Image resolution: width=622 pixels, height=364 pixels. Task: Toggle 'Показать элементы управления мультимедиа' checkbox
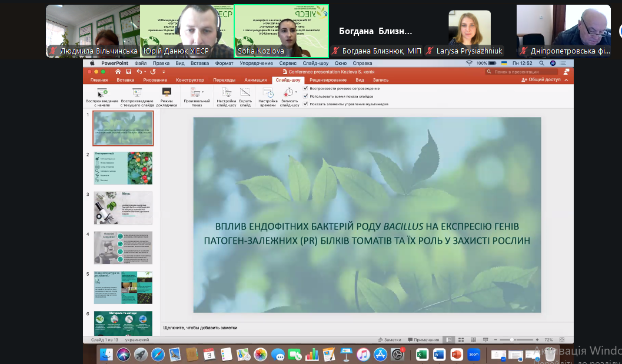305,103
